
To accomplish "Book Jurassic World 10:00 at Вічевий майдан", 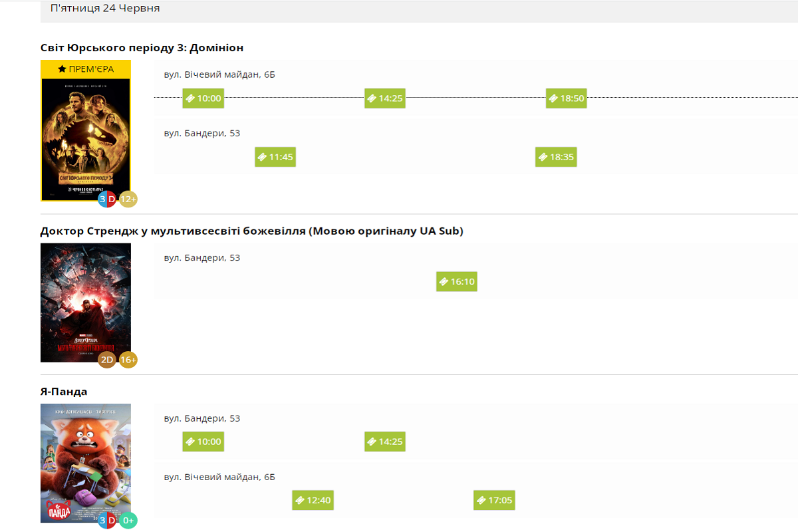I will click(x=203, y=98).
